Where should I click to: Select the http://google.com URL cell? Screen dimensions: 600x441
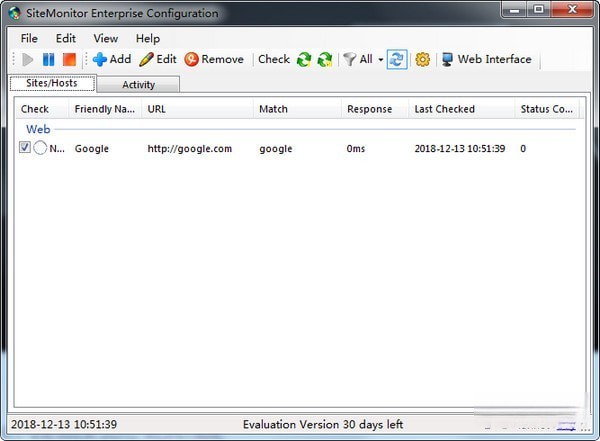pyautogui.click(x=190, y=149)
